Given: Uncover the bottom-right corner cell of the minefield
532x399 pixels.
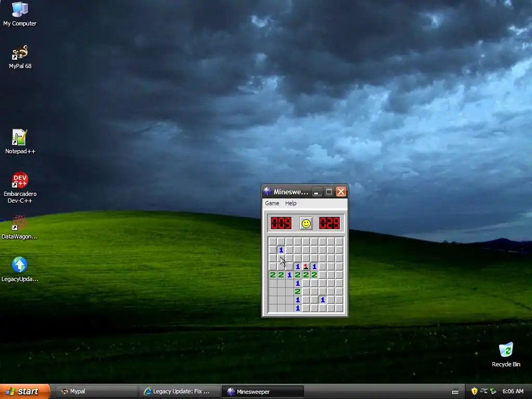Looking at the screenshot, I should click(339, 308).
